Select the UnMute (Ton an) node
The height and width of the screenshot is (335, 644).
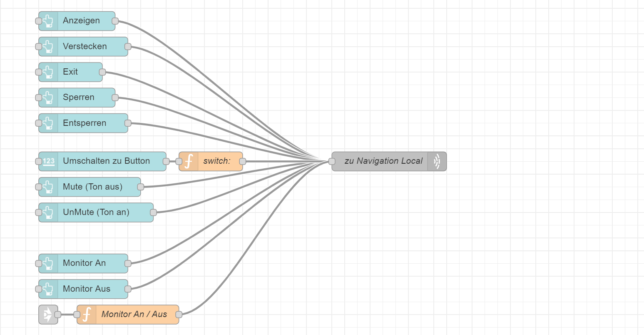96,212
